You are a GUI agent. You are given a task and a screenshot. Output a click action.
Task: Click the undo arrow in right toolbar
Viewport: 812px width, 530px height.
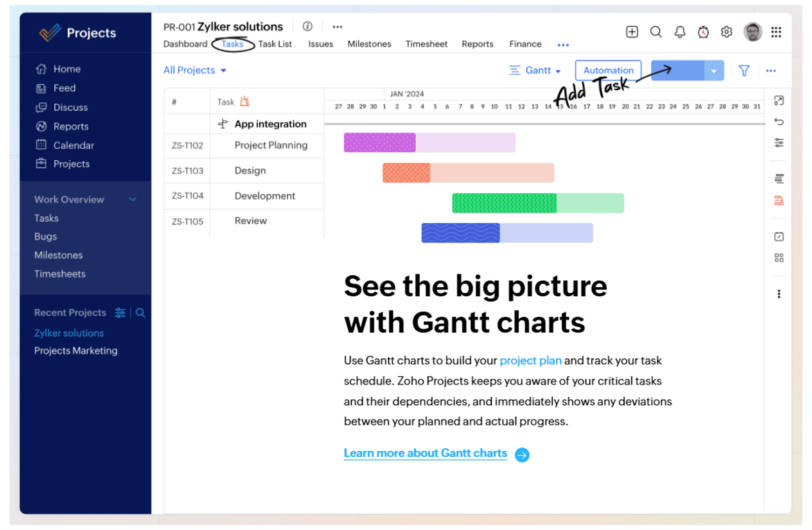(x=779, y=122)
